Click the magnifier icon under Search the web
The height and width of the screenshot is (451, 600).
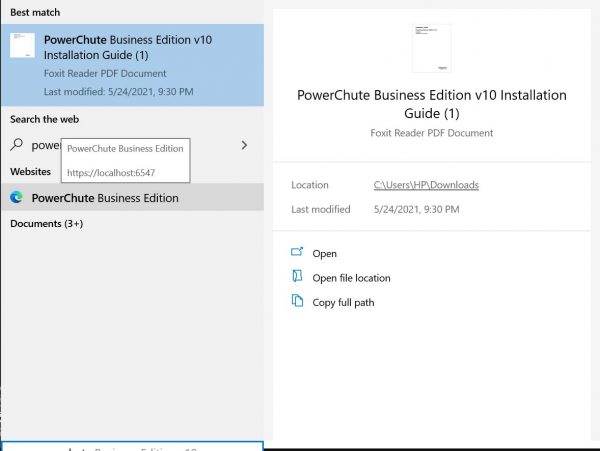tap(16, 145)
